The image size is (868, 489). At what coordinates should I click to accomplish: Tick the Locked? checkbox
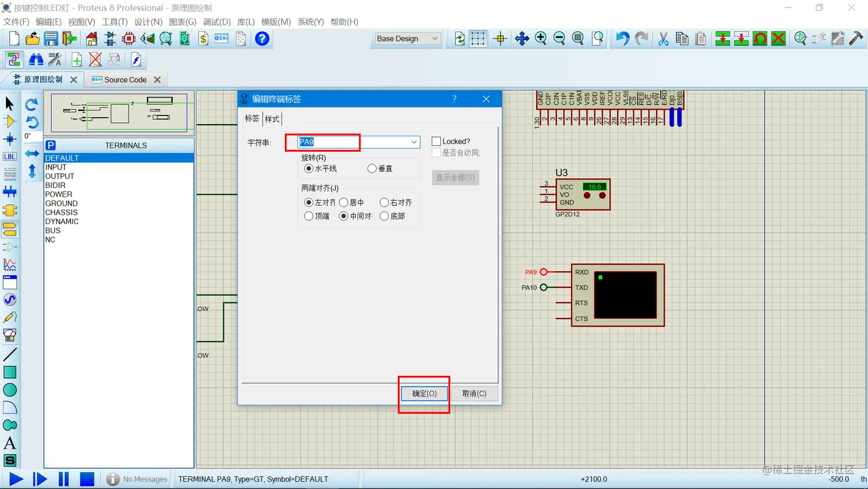(436, 141)
